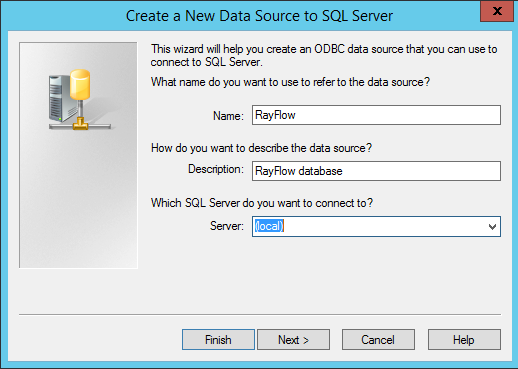Click empty gray area of left image panel

(78, 200)
